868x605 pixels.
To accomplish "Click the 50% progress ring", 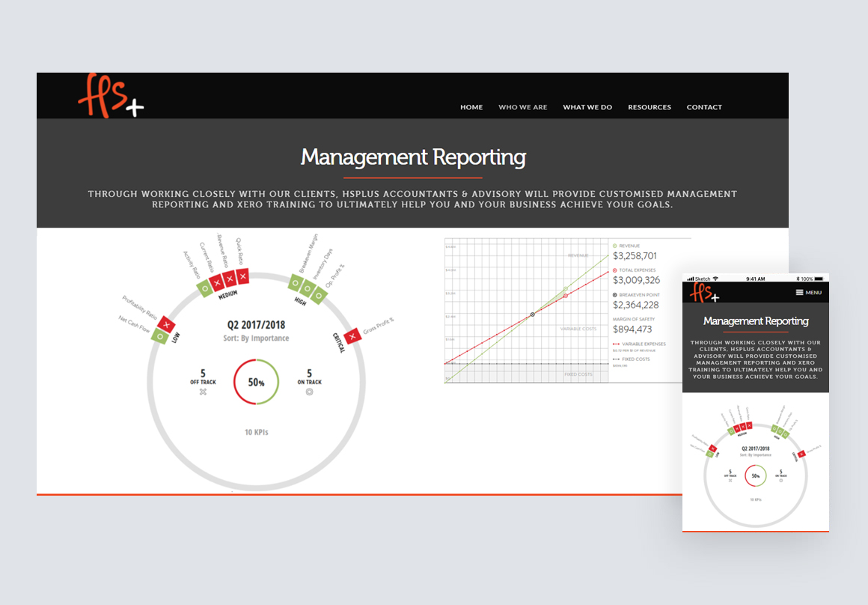I will tap(257, 382).
